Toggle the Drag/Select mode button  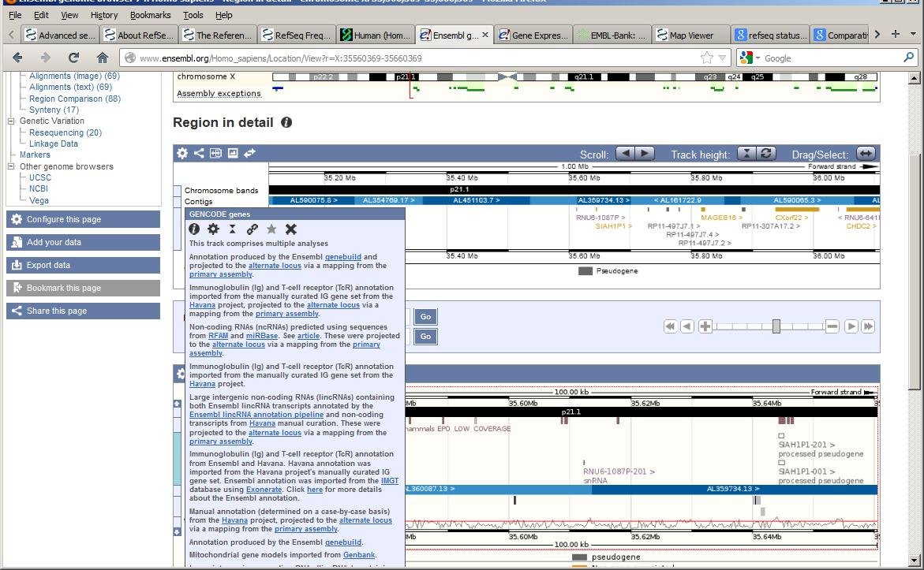pyautogui.click(x=866, y=154)
